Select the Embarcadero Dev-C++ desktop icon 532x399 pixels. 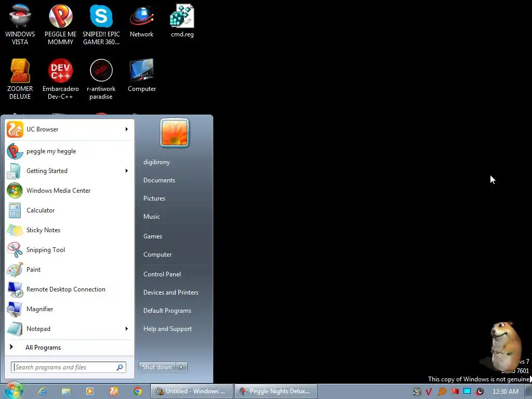(60, 79)
